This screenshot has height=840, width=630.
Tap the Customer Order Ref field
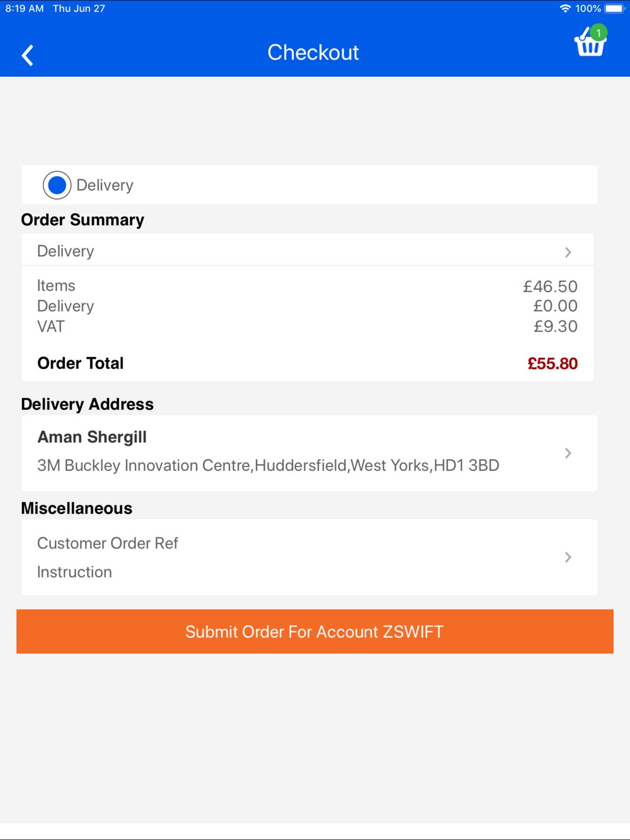(x=108, y=543)
